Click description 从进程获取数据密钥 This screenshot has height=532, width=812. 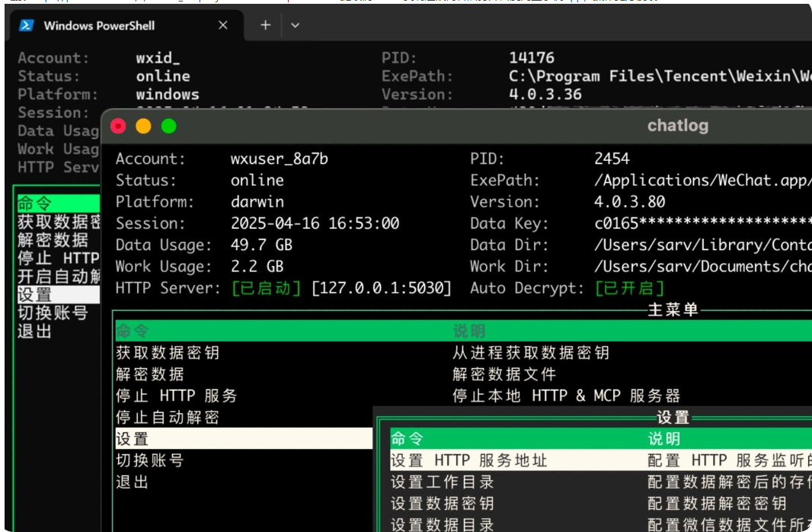531,353
